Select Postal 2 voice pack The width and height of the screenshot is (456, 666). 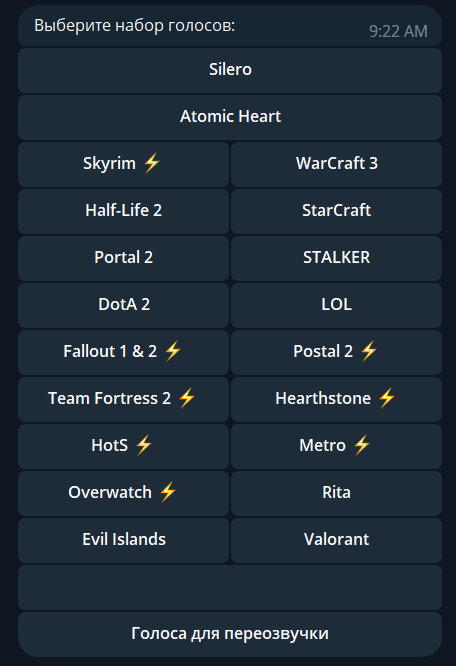336,352
